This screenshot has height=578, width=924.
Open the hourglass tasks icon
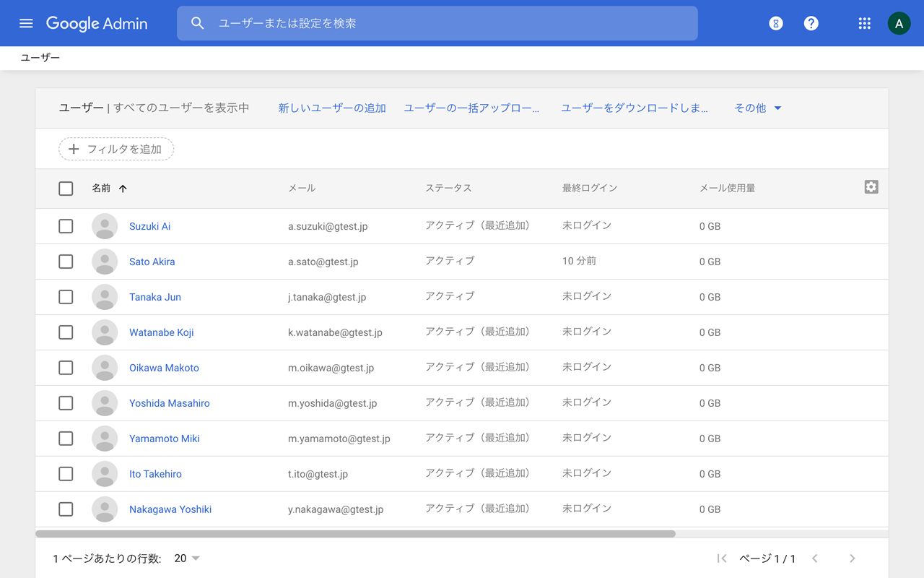pyautogui.click(x=776, y=23)
